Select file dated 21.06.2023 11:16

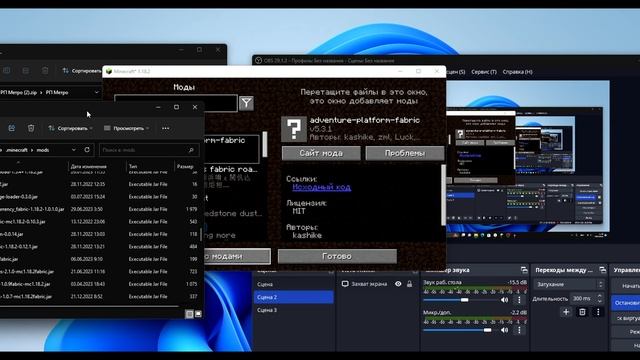(100, 271)
